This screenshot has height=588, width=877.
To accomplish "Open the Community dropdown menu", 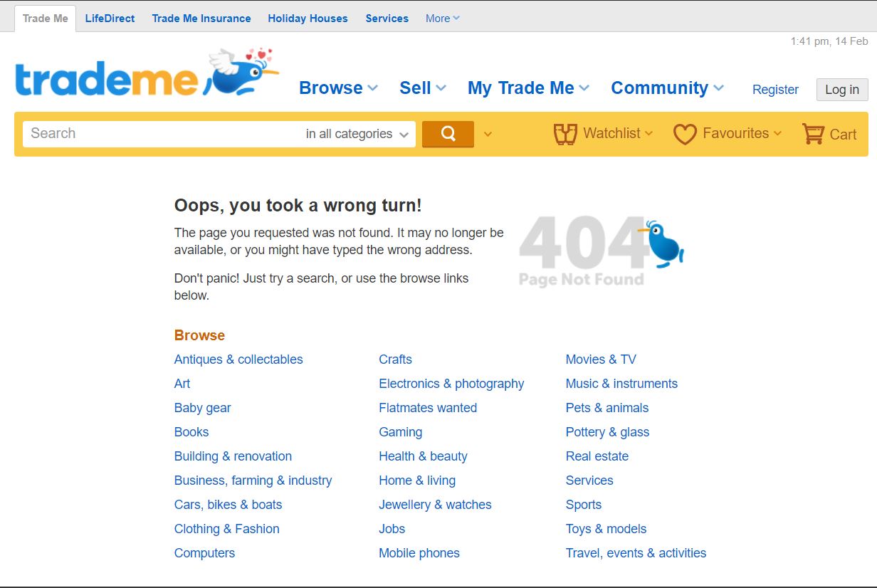I will tap(667, 88).
